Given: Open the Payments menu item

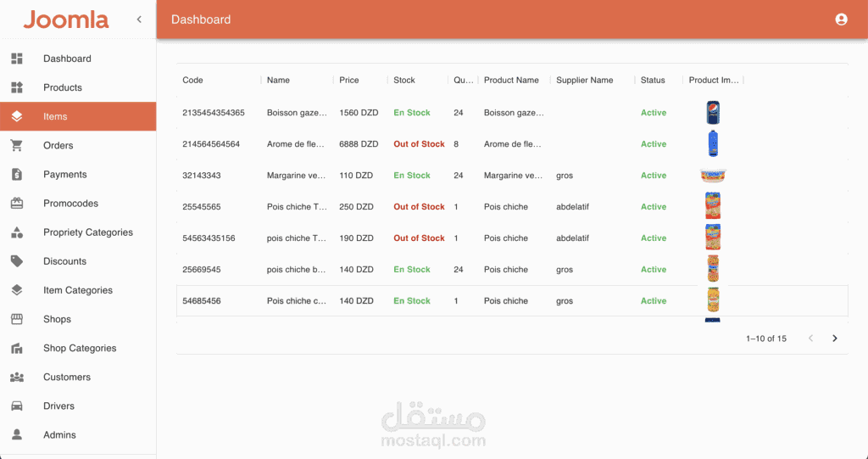Looking at the screenshot, I should (78, 174).
